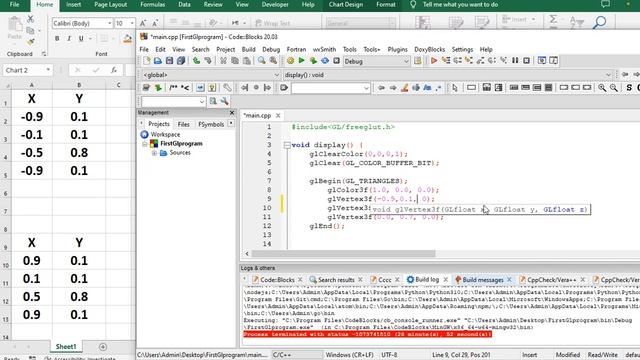Open the Debugging windows icon

(x=542, y=61)
